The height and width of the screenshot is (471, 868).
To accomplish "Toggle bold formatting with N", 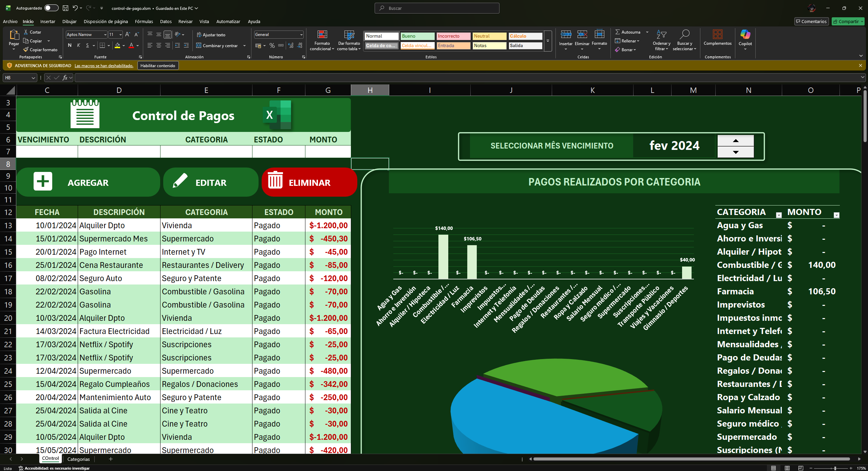I will pyautogui.click(x=70, y=45).
